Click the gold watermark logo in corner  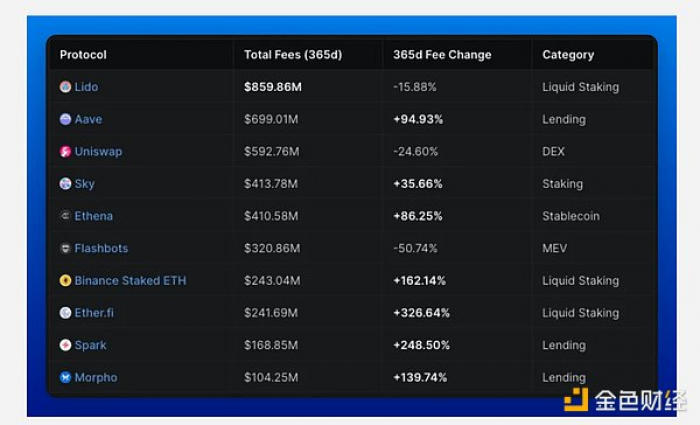[x=575, y=400]
